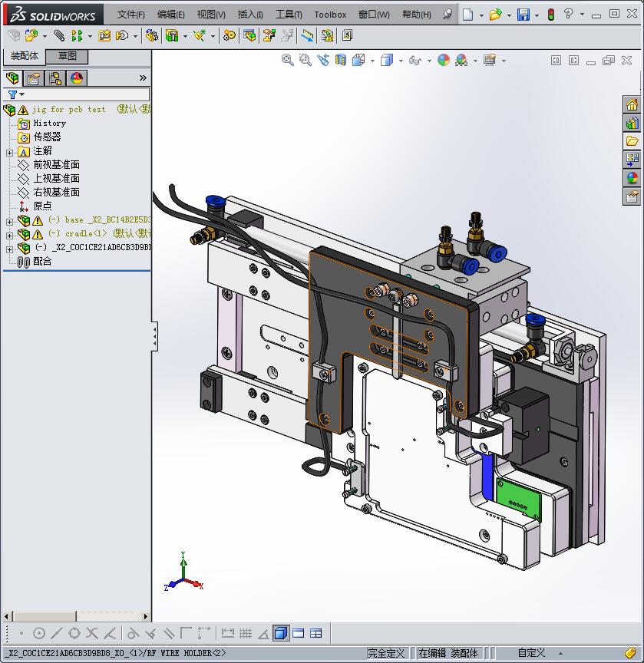
Task: Click the Rebuild traffic light icon
Action: click(550, 15)
